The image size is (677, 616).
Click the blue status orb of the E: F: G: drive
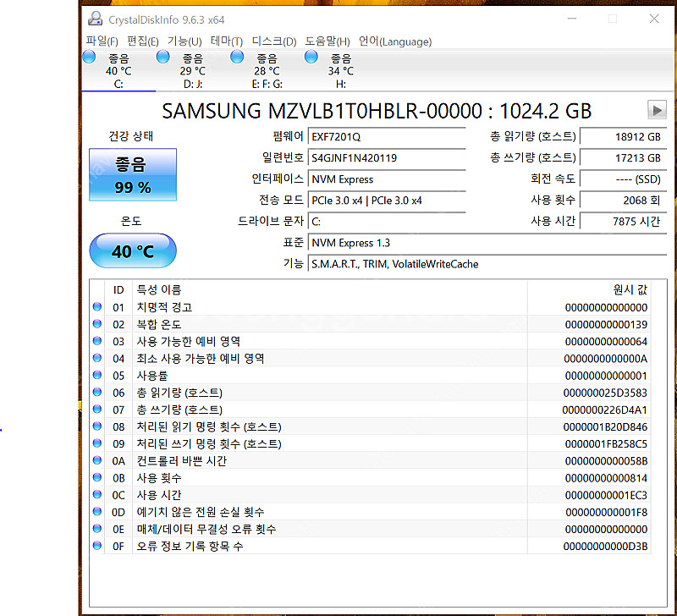(x=237, y=57)
